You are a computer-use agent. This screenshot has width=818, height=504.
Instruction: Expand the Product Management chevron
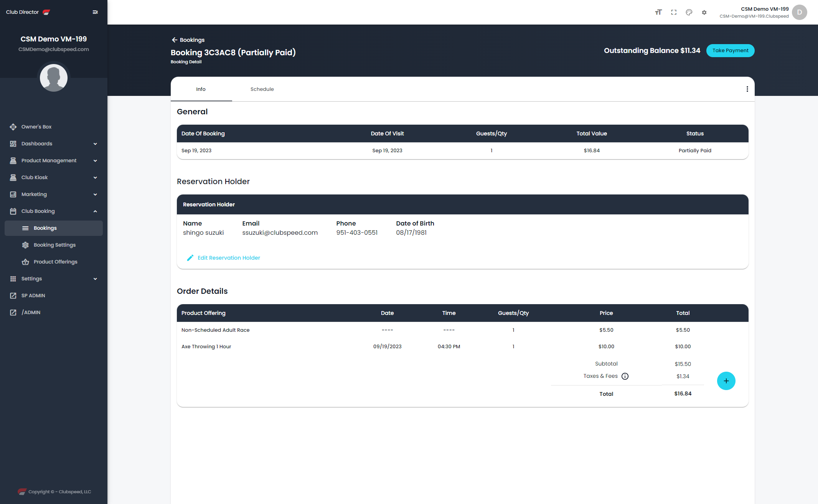[95, 161]
